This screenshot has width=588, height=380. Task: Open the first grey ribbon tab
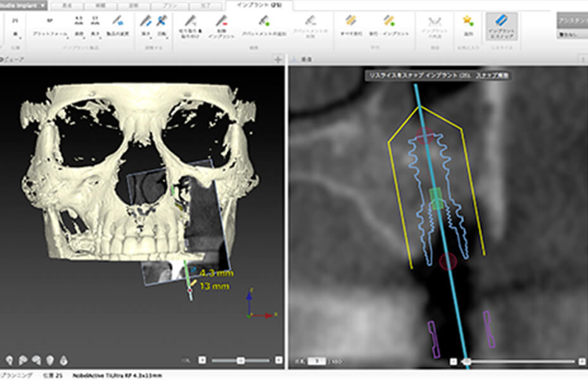(67, 6)
